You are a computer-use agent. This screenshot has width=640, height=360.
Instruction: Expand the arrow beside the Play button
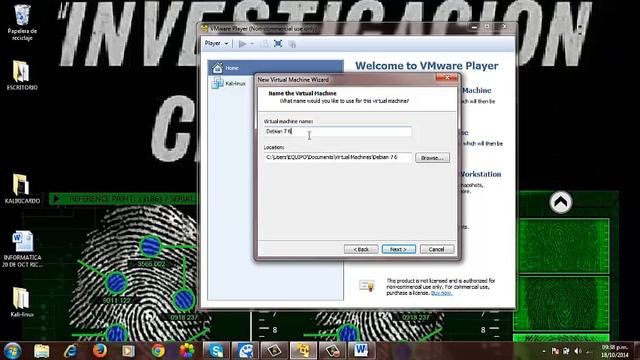click(x=252, y=44)
